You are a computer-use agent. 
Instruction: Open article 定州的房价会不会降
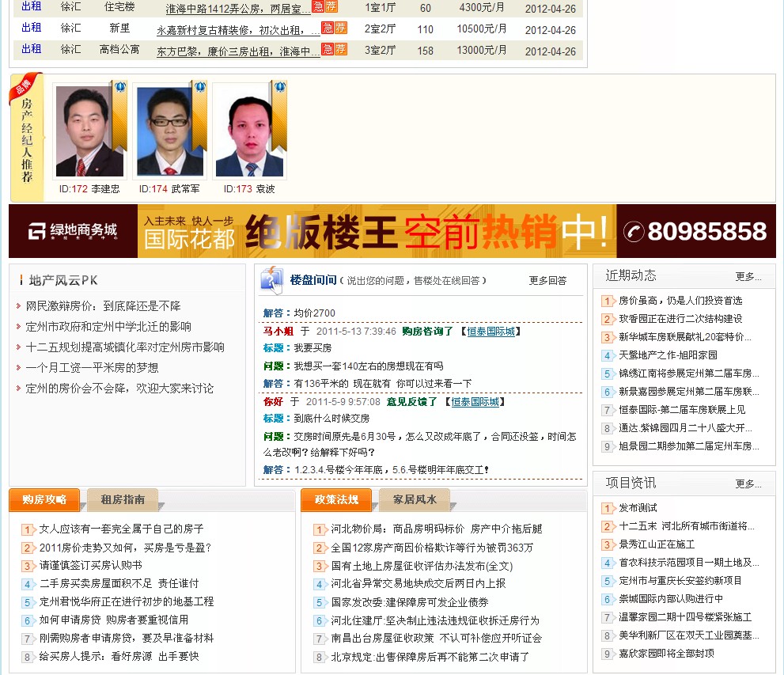tap(119, 388)
